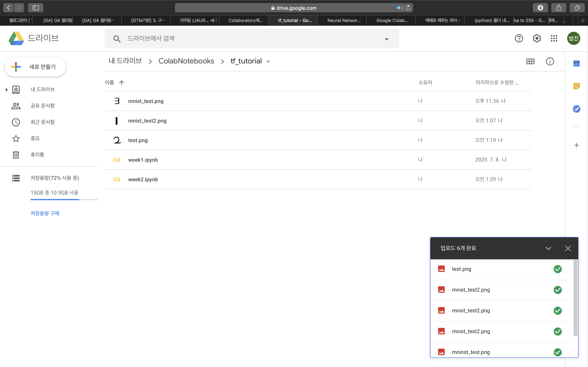Click the 새로 만들기 button
This screenshot has width=588, height=367.
[x=35, y=67]
